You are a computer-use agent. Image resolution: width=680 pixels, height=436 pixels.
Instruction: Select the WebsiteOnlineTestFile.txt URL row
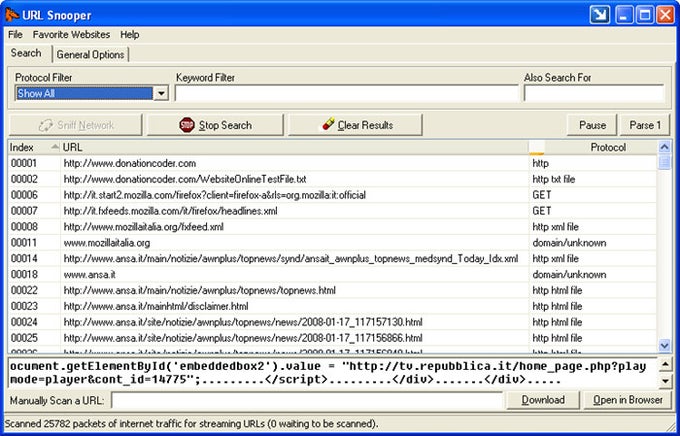tap(332, 179)
